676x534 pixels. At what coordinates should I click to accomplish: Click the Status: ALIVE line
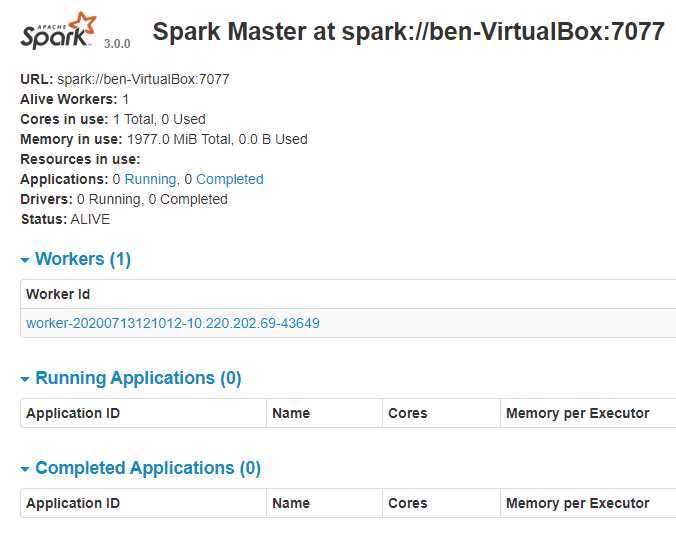(66, 219)
